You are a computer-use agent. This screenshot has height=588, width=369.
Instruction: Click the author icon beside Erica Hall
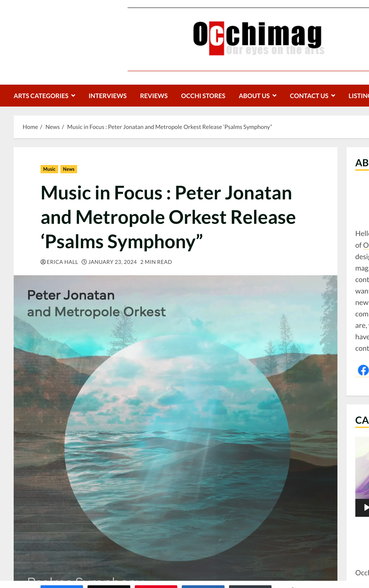pyautogui.click(x=43, y=262)
